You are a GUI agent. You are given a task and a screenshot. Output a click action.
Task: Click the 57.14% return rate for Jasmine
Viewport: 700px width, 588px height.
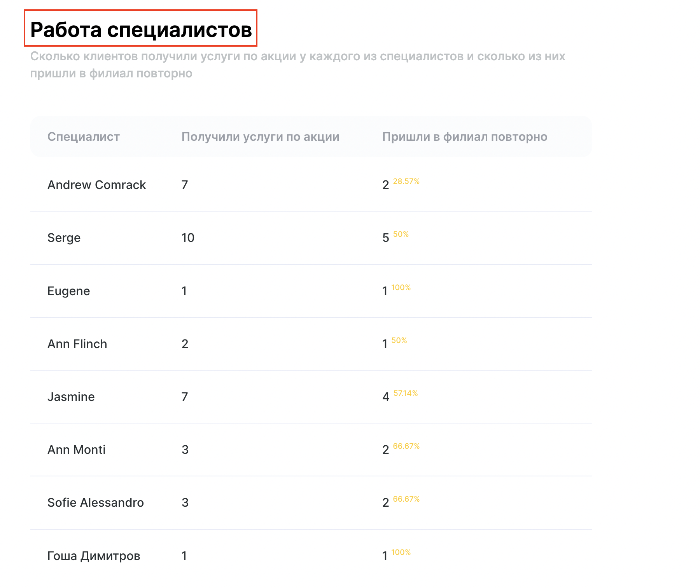(x=405, y=393)
